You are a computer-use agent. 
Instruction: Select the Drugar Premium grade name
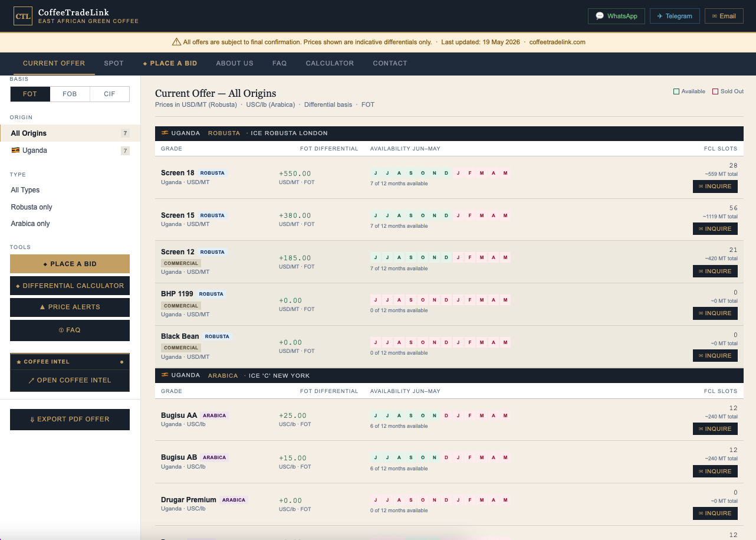click(189, 500)
